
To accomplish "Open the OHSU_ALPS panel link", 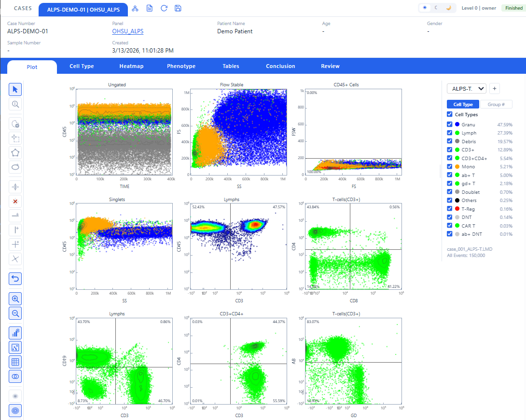I will pyautogui.click(x=128, y=31).
